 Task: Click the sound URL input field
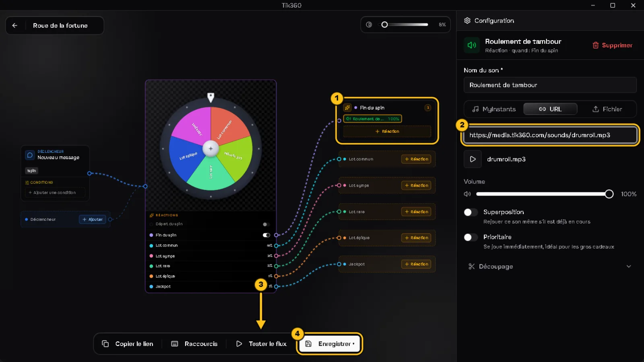[x=550, y=135]
